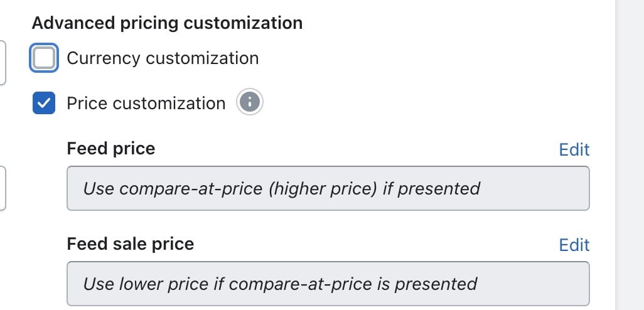Focus the cut-off input left of Feed price
Image resolution: width=644 pixels, height=310 pixels.
[3, 188]
